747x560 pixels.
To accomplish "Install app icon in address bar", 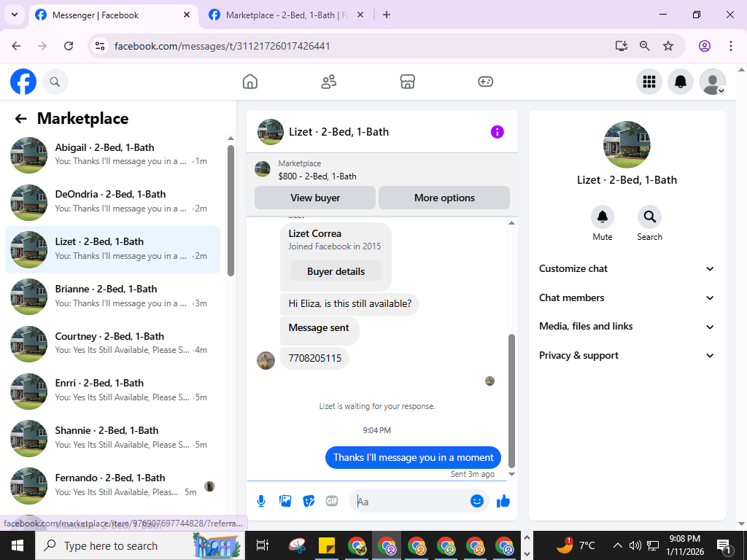I will coord(622,46).
